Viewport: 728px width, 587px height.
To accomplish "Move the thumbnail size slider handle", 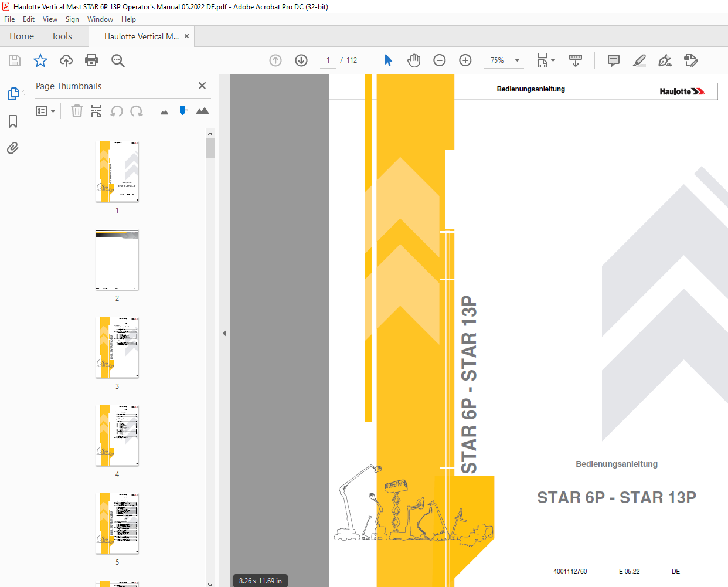I will [x=183, y=110].
